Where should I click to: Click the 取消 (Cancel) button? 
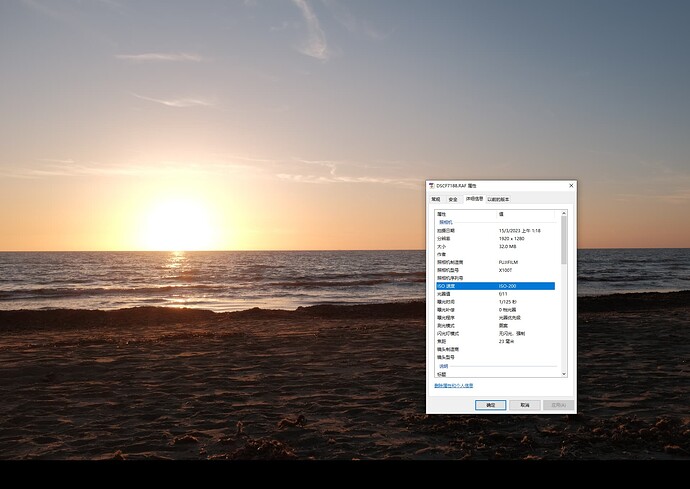(x=525, y=405)
